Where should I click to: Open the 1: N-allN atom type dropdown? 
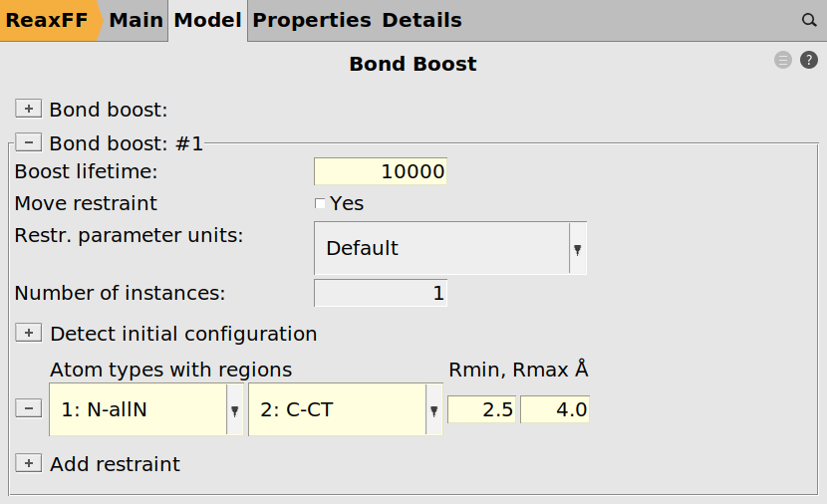click(146, 409)
